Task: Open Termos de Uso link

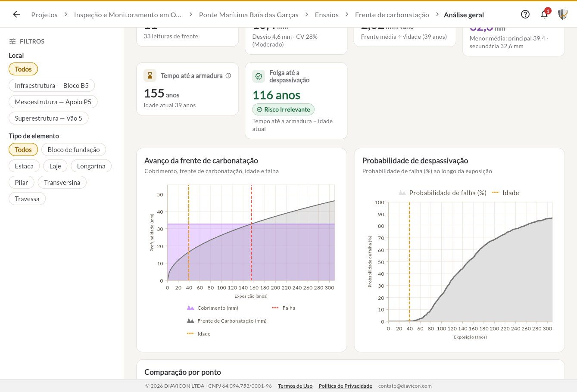Action: 295,386
